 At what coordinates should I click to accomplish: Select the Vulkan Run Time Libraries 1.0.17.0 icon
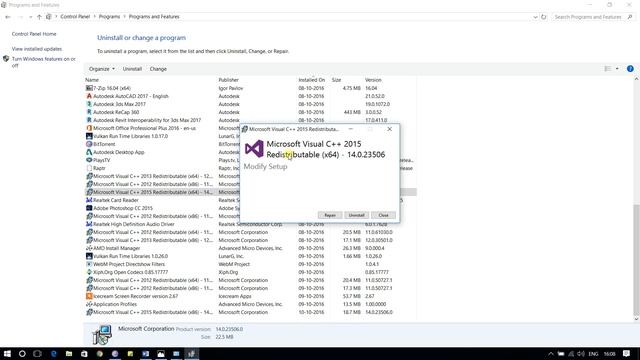(x=89, y=136)
